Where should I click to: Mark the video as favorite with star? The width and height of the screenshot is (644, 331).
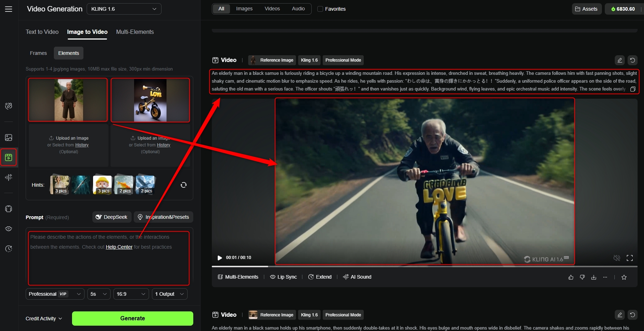(624, 277)
